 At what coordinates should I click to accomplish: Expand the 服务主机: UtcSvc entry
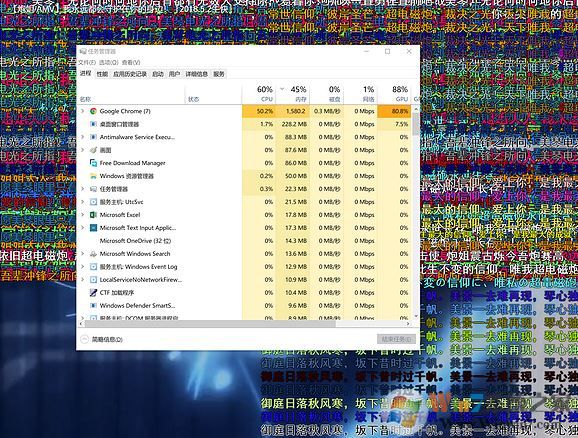[83, 202]
